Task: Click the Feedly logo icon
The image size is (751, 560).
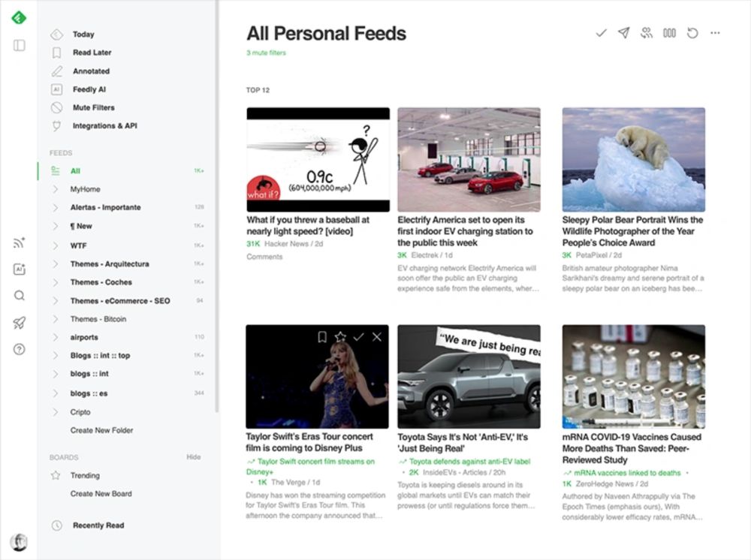Action: pyautogui.click(x=19, y=18)
